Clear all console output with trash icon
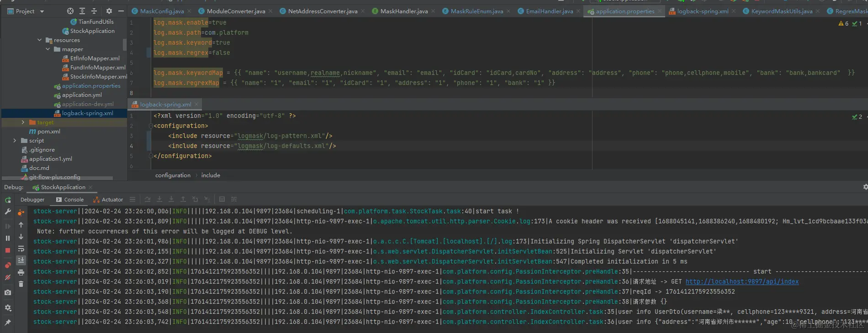Viewport: 868px width, 333px height. 21,284
